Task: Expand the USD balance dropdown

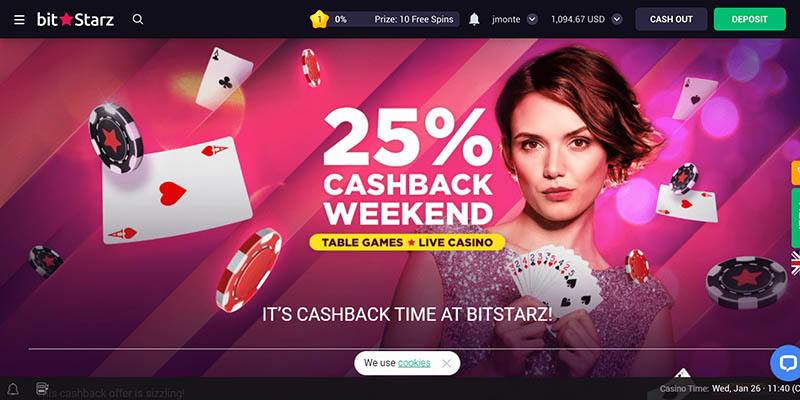Action: point(617,19)
